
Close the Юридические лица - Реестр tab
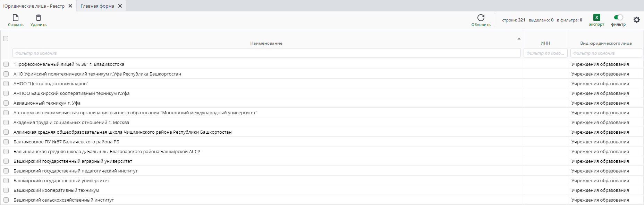(x=70, y=6)
